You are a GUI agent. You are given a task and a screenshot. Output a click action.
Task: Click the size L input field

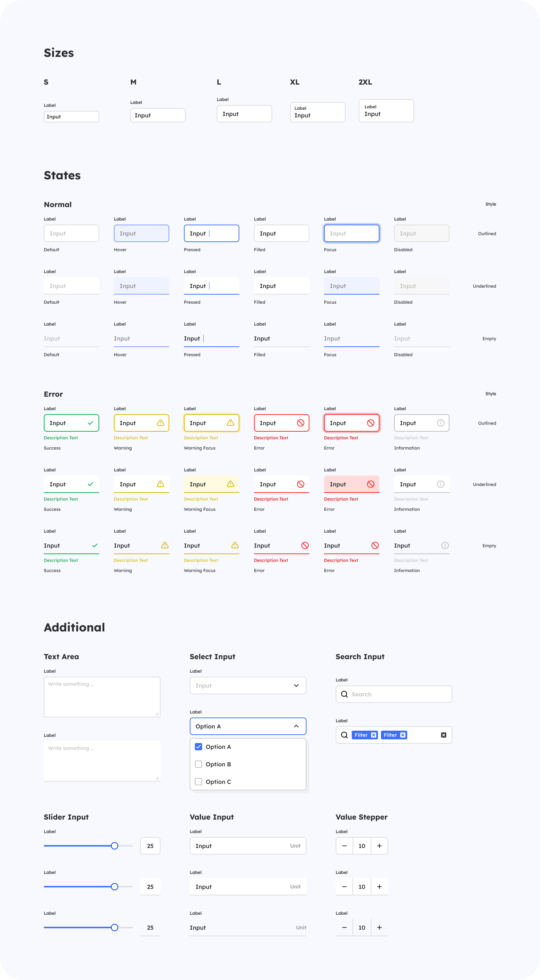(244, 114)
